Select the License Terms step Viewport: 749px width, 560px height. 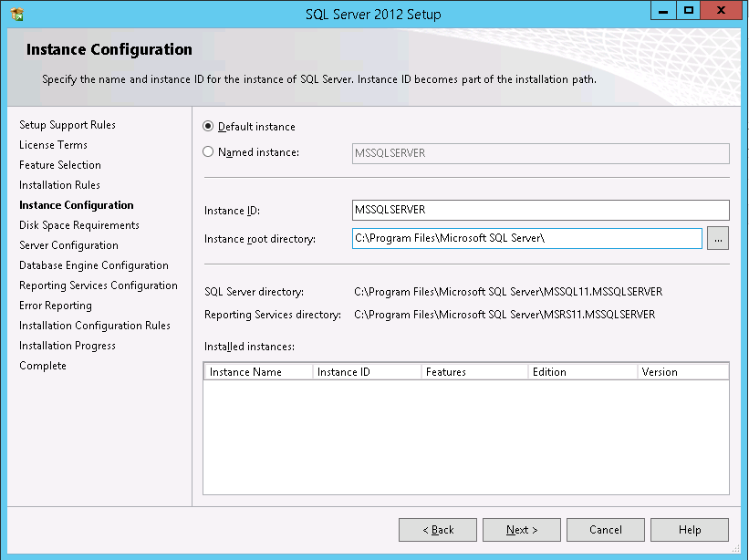(53, 145)
